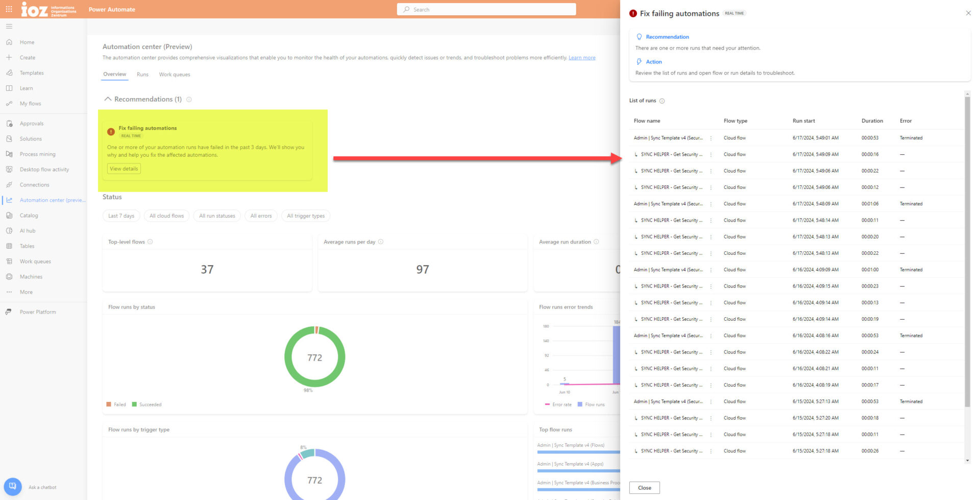Open Power Platform icon

click(9, 312)
